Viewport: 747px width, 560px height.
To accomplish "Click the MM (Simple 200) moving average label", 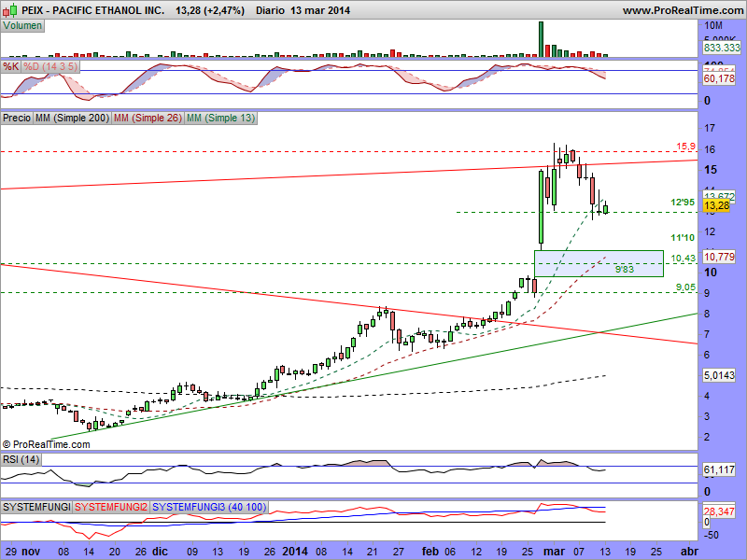I will click(73, 118).
